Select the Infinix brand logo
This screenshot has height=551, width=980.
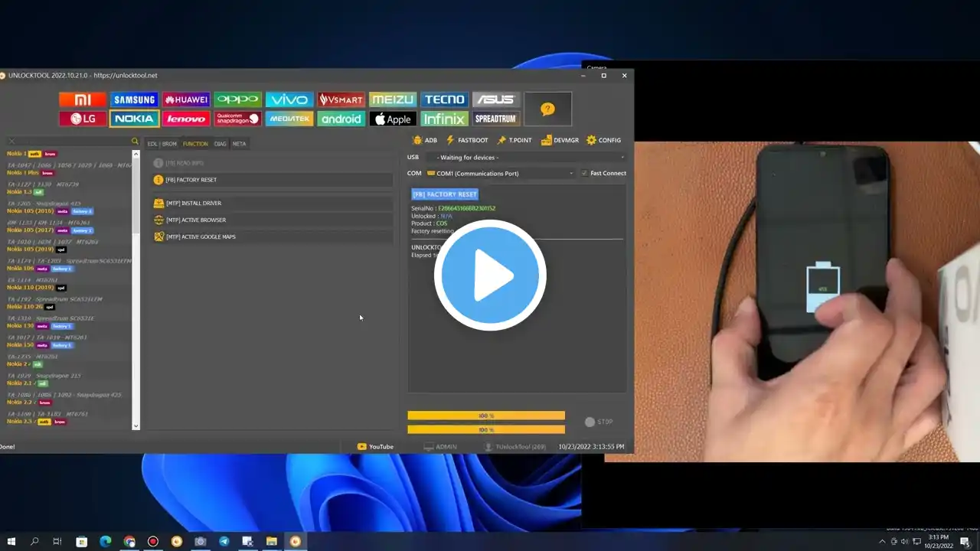(444, 119)
